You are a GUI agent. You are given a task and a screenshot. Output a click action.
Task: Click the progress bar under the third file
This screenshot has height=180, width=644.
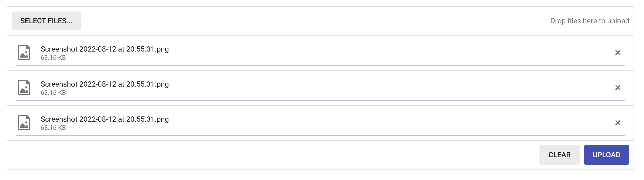click(x=320, y=135)
